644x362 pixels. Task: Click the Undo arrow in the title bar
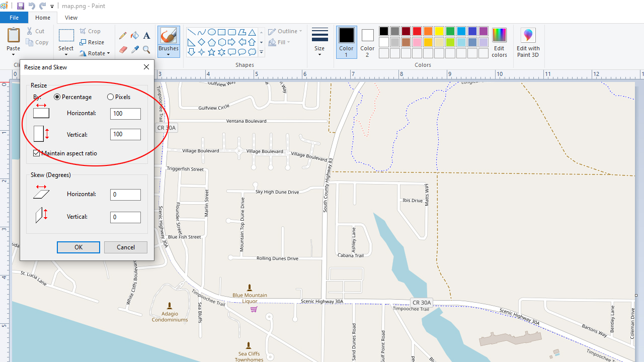point(32,6)
